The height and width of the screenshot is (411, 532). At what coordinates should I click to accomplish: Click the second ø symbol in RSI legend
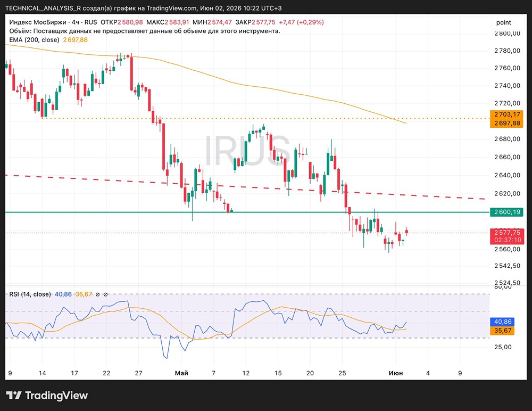[105, 294]
